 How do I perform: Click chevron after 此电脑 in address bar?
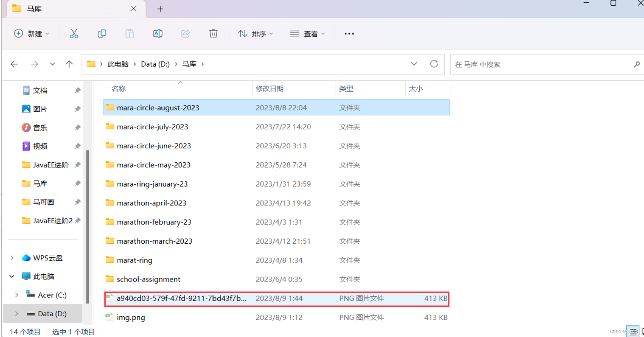(135, 64)
